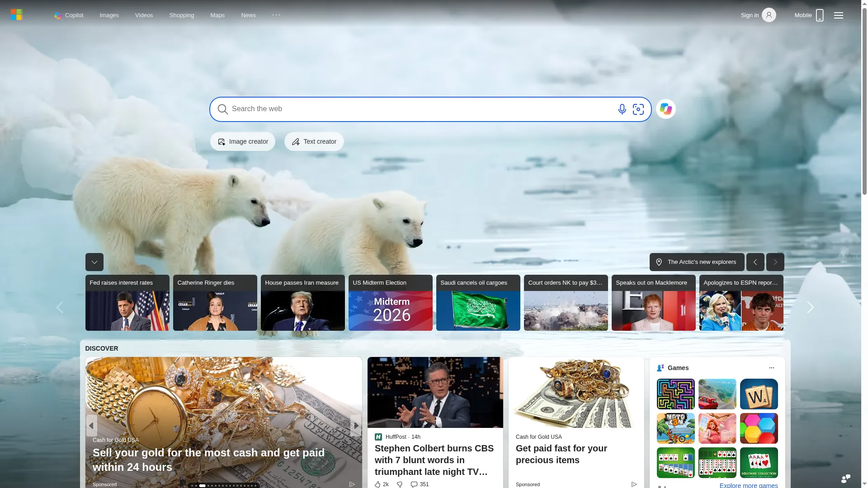Open the Fed raises interest rates story
Image resolution: width=868 pixels, height=488 pixels.
point(127,303)
